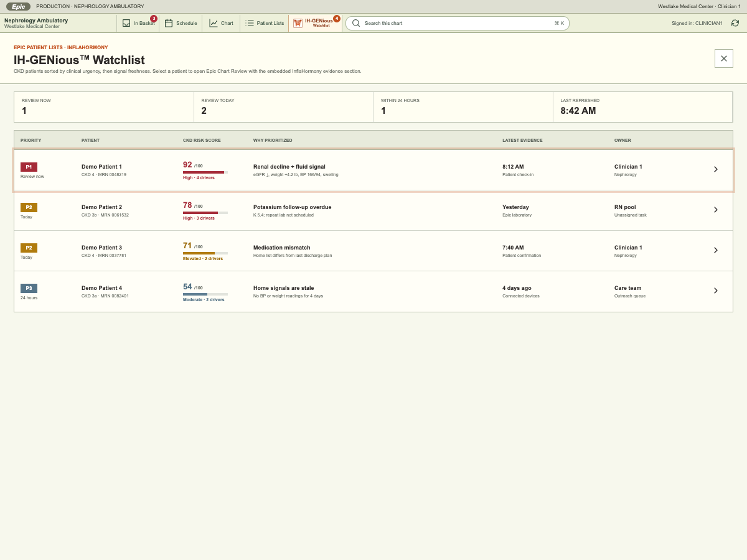The height and width of the screenshot is (560, 747).
Task: Click the red P1 priority badge
Action: click(29, 167)
